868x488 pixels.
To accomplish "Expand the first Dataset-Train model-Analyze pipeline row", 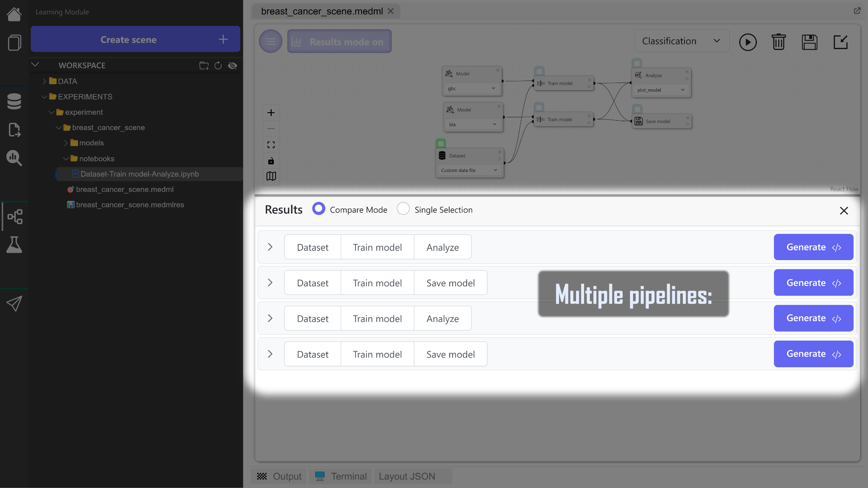I will pyautogui.click(x=270, y=247).
